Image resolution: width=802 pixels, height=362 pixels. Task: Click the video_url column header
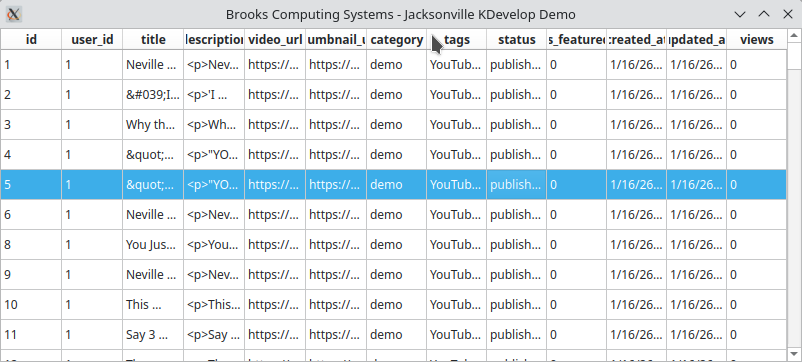(x=275, y=39)
